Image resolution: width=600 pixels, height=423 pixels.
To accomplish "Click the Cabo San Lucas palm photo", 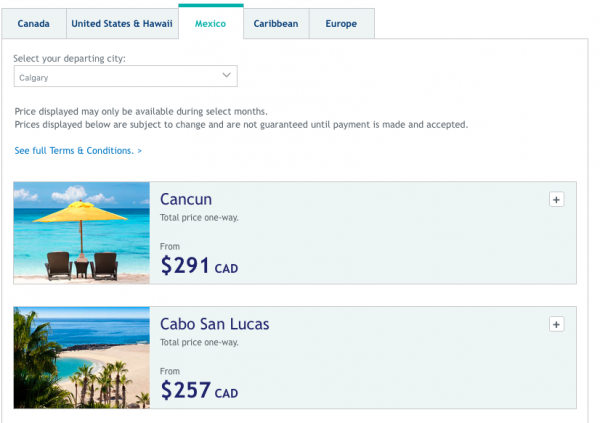I will point(82,358).
